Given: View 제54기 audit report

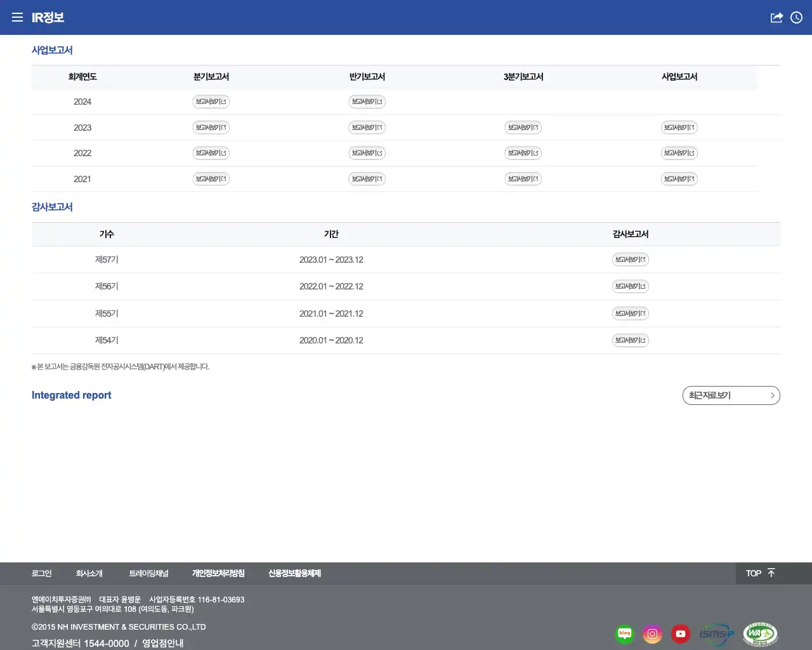Looking at the screenshot, I should pyautogui.click(x=631, y=340).
